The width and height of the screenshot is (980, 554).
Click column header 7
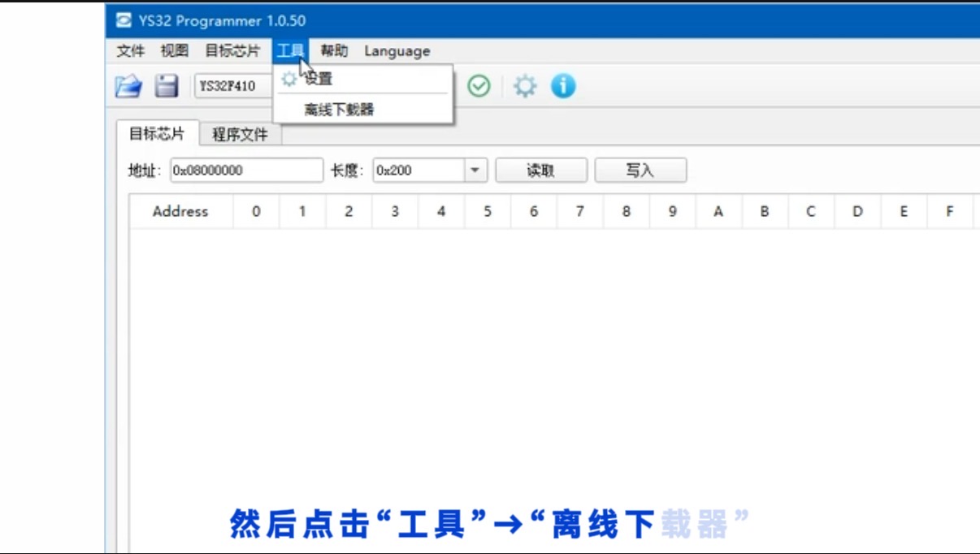pyautogui.click(x=579, y=211)
